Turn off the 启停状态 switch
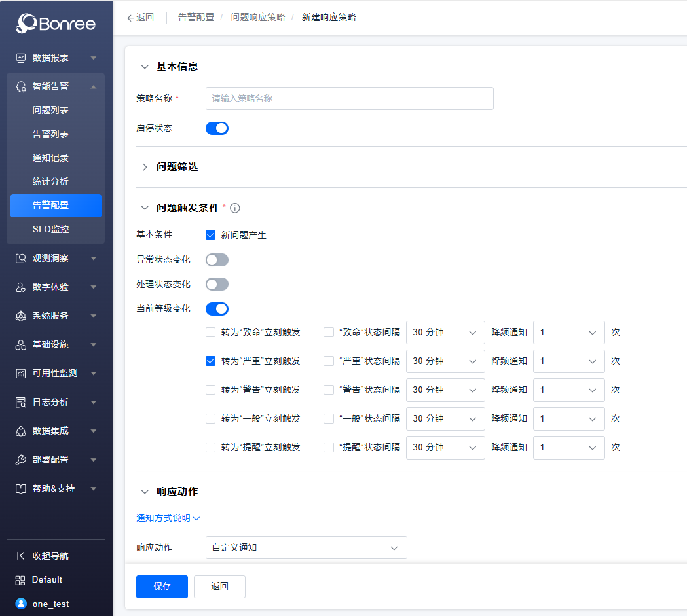Viewport: 687px width, 616px height. [x=217, y=128]
